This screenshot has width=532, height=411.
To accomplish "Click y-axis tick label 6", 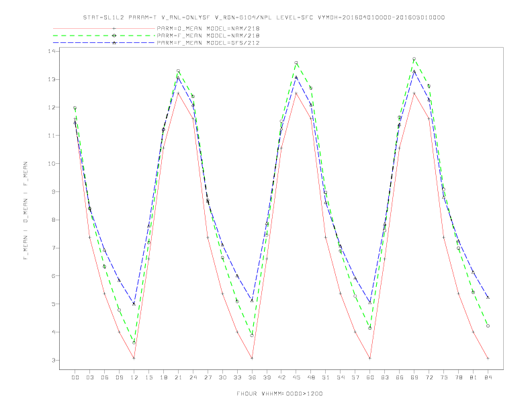I will point(54,276).
